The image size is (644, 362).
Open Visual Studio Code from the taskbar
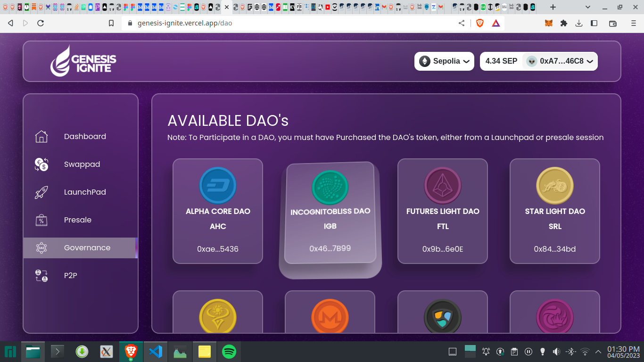(x=156, y=351)
